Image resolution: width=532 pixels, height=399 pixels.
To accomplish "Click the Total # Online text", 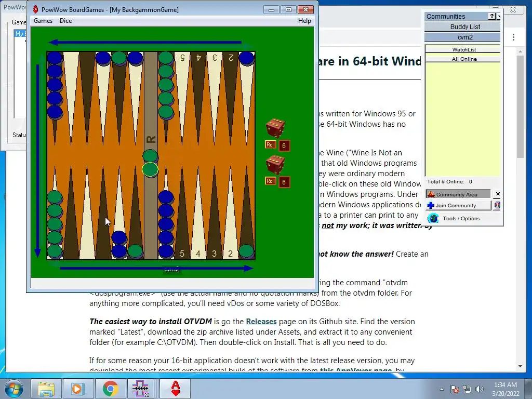I will (x=449, y=181).
